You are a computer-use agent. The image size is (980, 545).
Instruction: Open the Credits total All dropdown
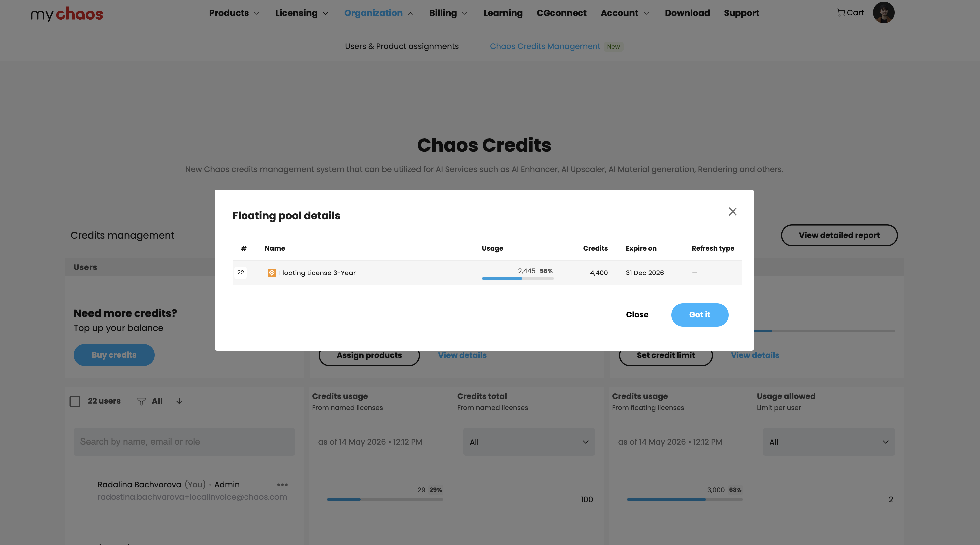(x=528, y=442)
